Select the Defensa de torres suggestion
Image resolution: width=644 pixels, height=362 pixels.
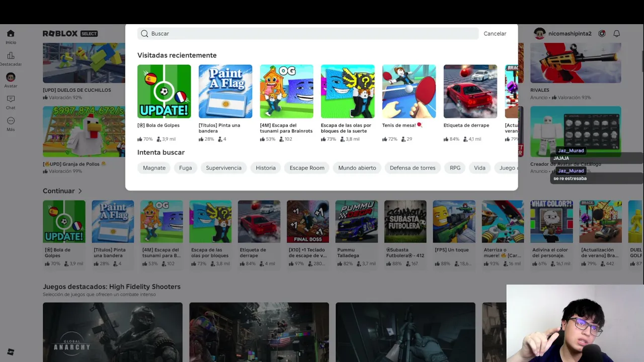pyautogui.click(x=413, y=168)
